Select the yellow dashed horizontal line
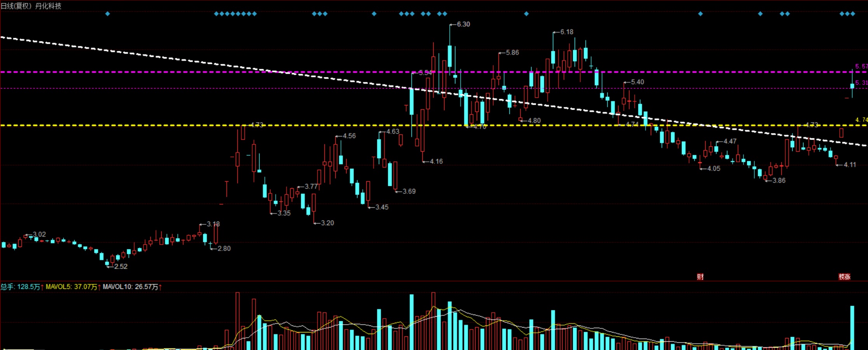Screen dimensions: 868x350 coord(434,125)
